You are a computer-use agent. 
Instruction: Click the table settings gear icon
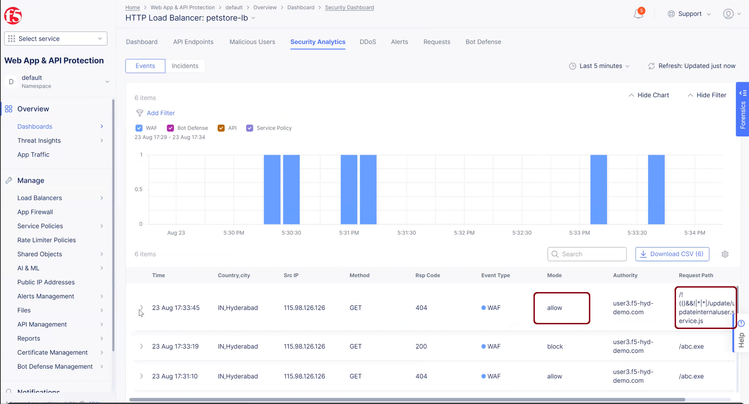725,254
